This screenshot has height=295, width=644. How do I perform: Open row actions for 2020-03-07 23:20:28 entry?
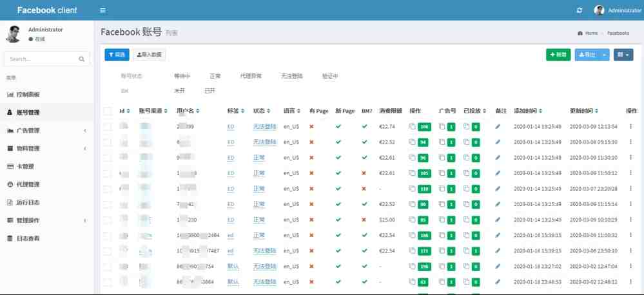click(630, 189)
